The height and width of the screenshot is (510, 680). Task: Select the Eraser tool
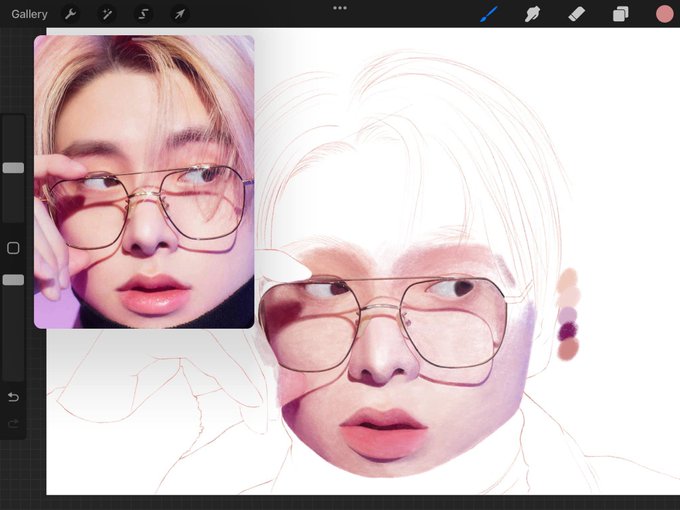click(576, 14)
